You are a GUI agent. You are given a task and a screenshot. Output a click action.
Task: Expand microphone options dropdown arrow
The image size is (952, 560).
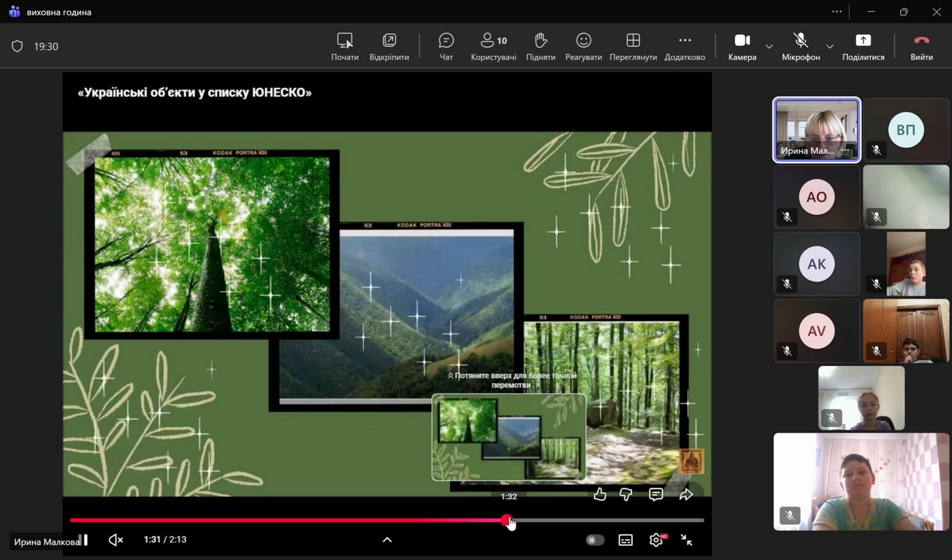(829, 47)
